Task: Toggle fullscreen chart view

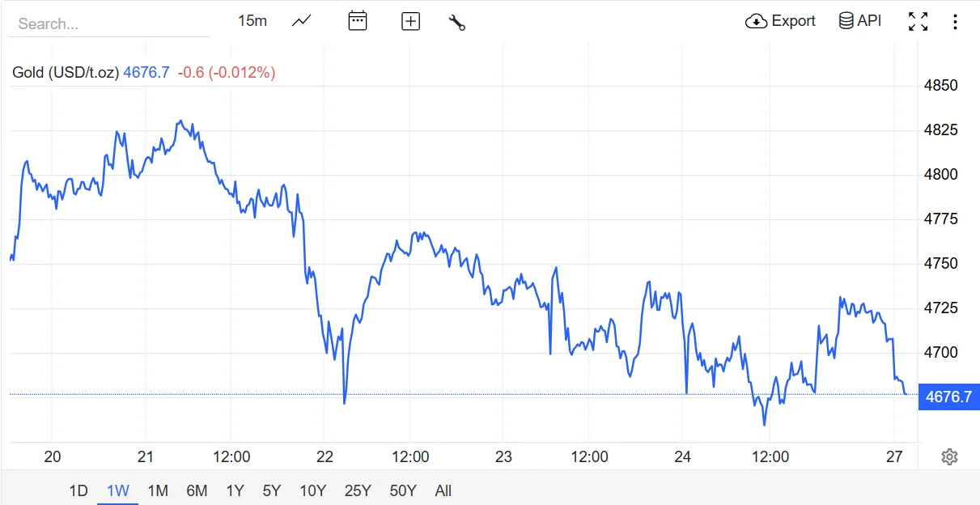Action: [918, 22]
